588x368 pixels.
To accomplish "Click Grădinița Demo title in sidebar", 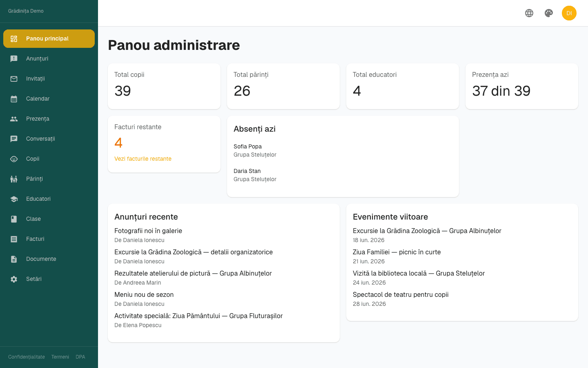I will point(26,11).
